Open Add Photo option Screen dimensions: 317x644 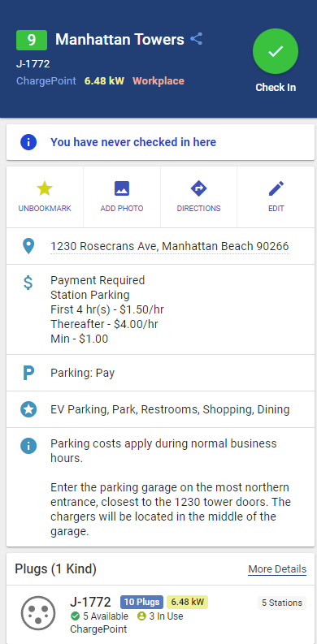click(122, 197)
